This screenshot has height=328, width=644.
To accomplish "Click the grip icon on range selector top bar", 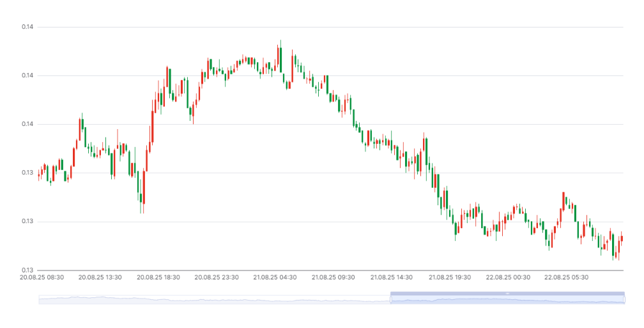I will tap(508, 293).
